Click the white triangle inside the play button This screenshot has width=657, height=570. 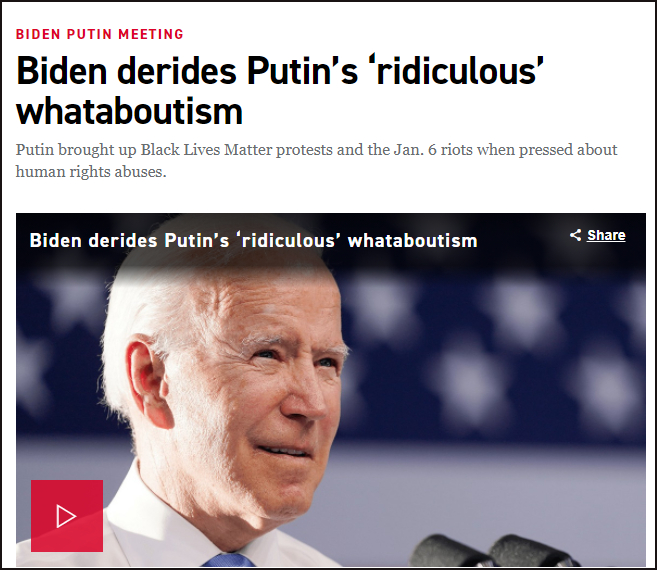[x=66, y=516]
